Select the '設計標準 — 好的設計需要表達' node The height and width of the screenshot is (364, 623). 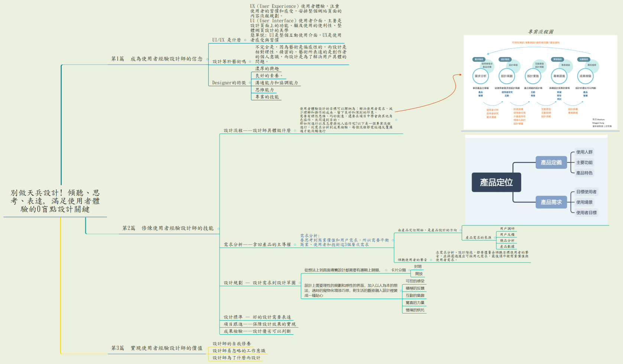pos(257,317)
